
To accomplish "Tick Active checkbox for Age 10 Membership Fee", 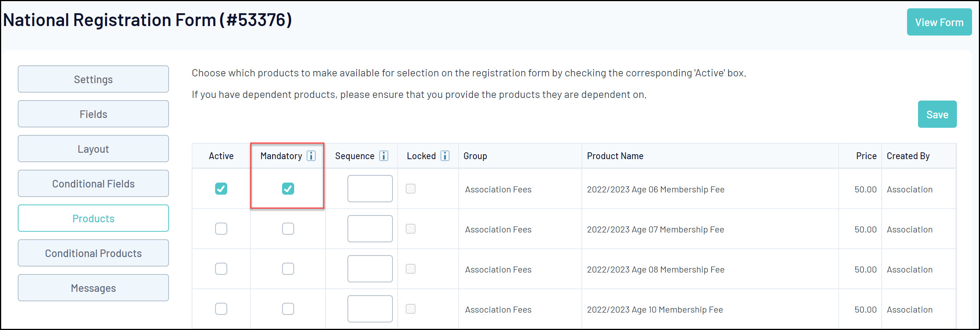I will point(221,309).
